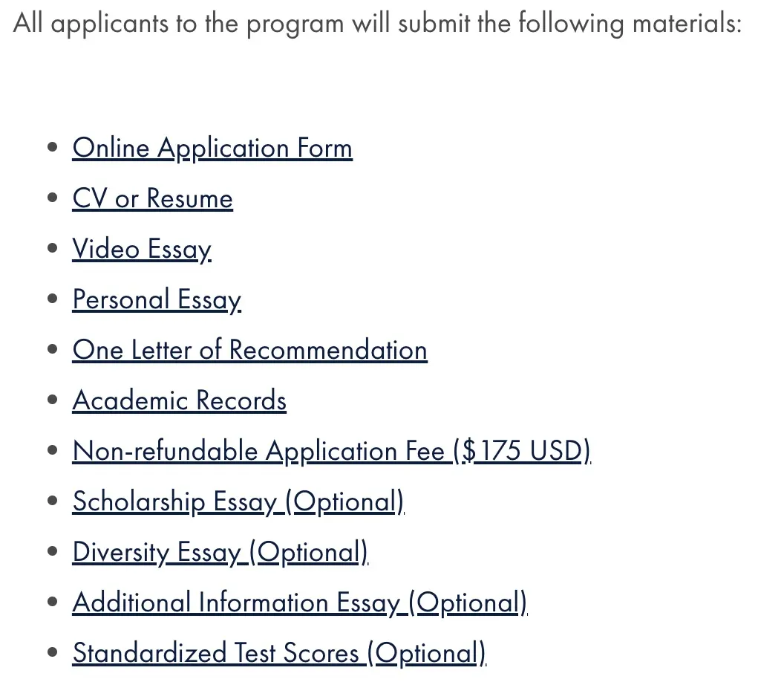Click the bullet before Academic Records
Viewport: 784px width, 682px height.
[52, 400]
